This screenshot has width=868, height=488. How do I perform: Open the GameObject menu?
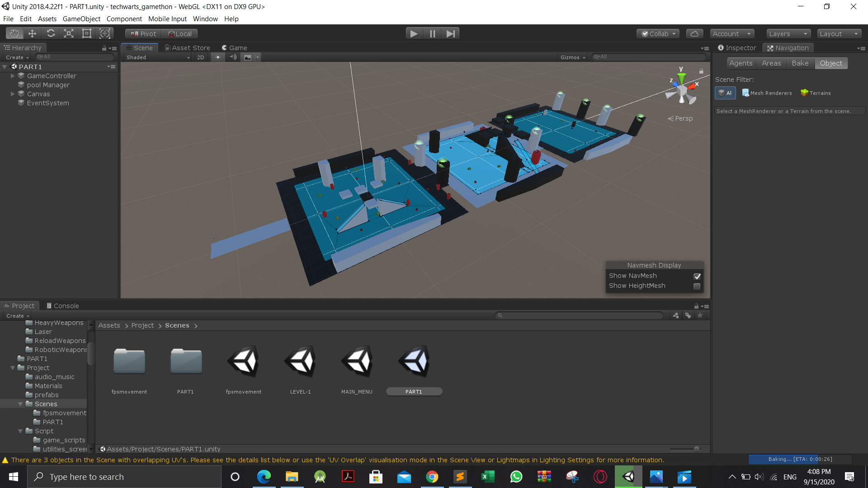pyautogui.click(x=81, y=19)
